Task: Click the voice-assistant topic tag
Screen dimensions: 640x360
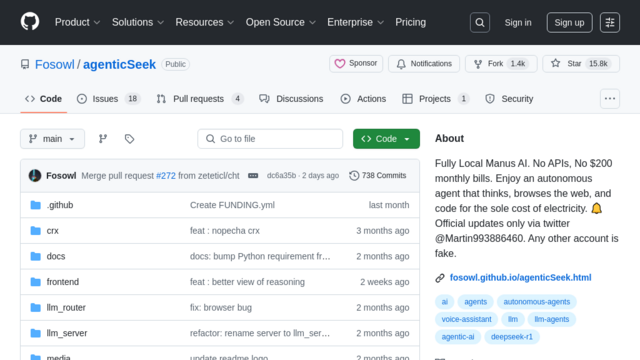Action: click(466, 319)
